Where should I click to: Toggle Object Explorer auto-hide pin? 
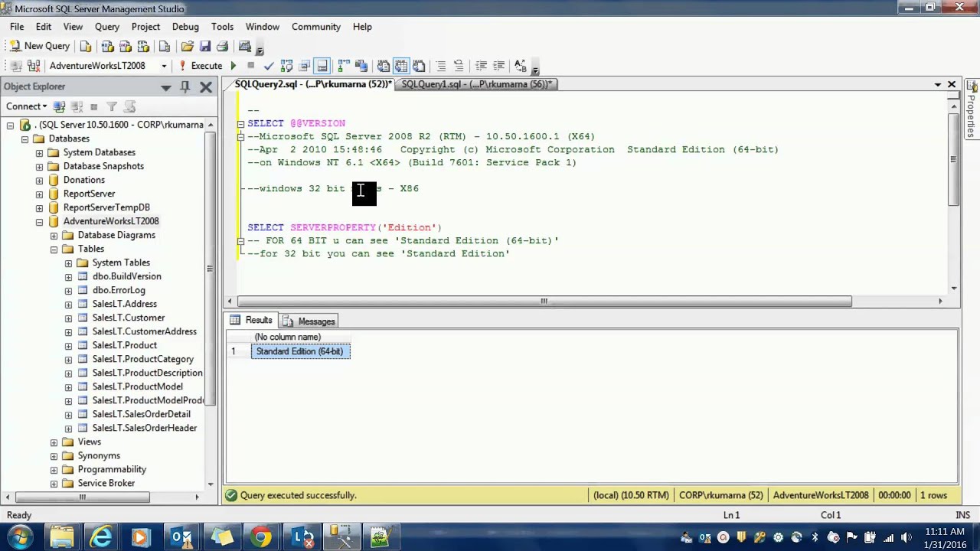(x=185, y=86)
